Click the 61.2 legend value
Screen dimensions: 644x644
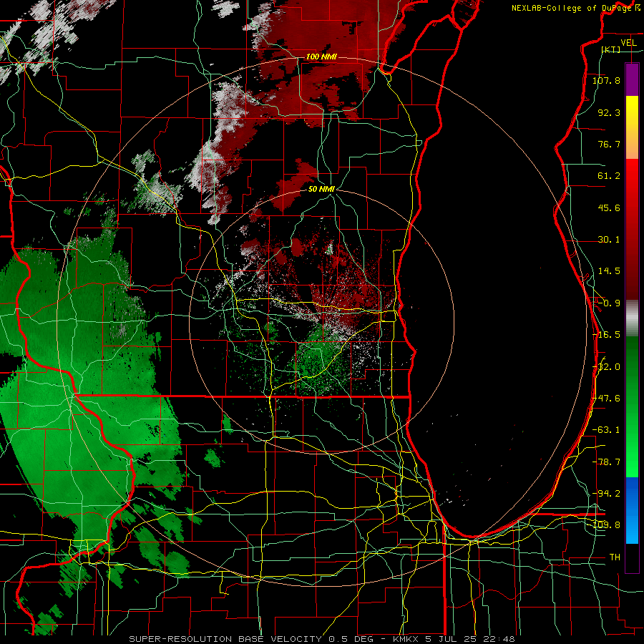coord(609,176)
